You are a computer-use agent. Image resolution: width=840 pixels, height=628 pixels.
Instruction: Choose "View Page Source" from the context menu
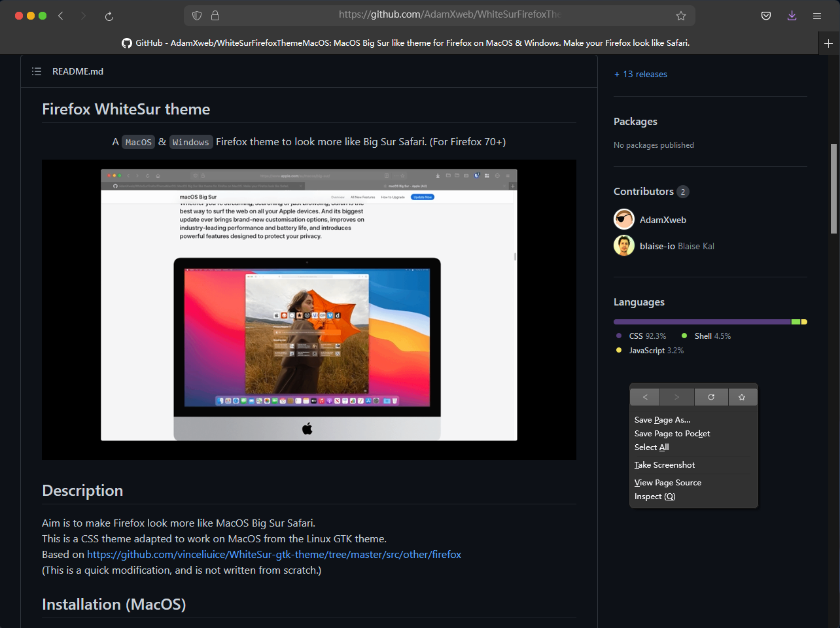point(667,482)
